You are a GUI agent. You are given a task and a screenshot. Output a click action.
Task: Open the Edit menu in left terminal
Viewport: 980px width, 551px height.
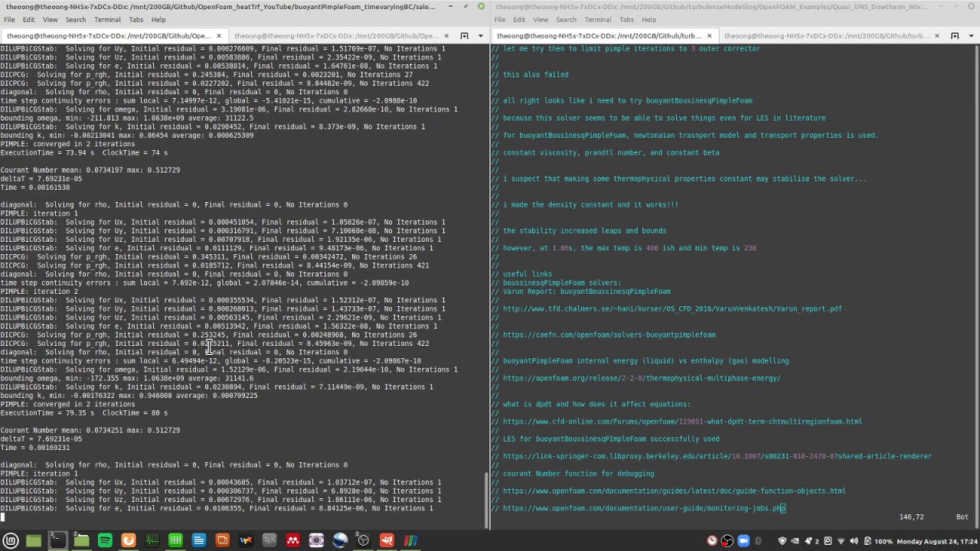point(28,19)
